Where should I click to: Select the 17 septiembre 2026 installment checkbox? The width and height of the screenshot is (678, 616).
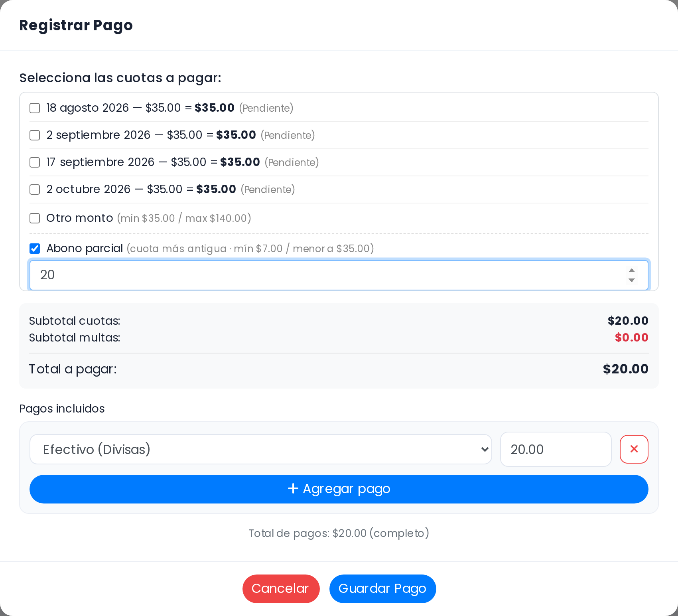[x=35, y=162]
